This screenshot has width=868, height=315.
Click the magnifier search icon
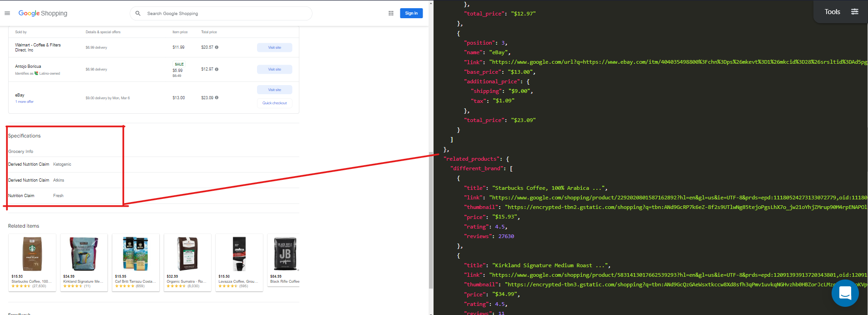point(138,13)
